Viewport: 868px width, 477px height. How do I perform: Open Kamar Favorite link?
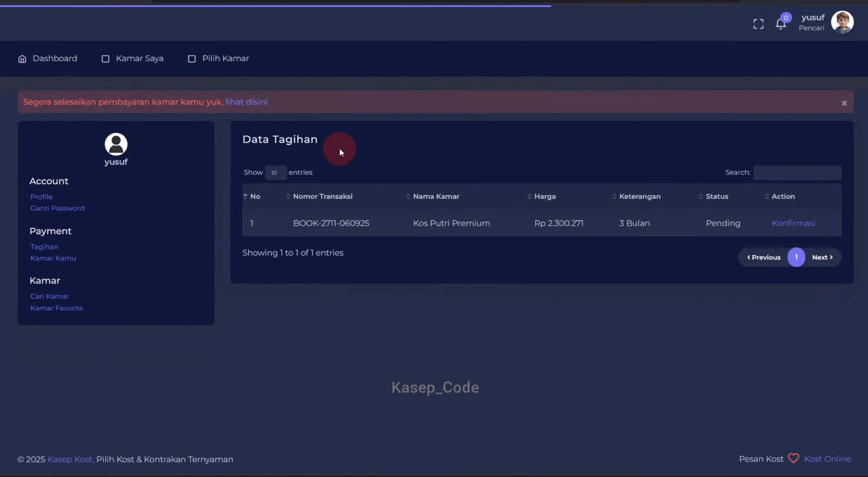coord(56,308)
